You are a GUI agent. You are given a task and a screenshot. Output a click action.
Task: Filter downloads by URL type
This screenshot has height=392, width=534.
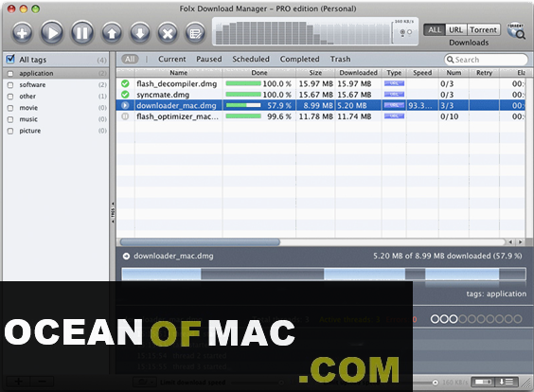tap(455, 30)
